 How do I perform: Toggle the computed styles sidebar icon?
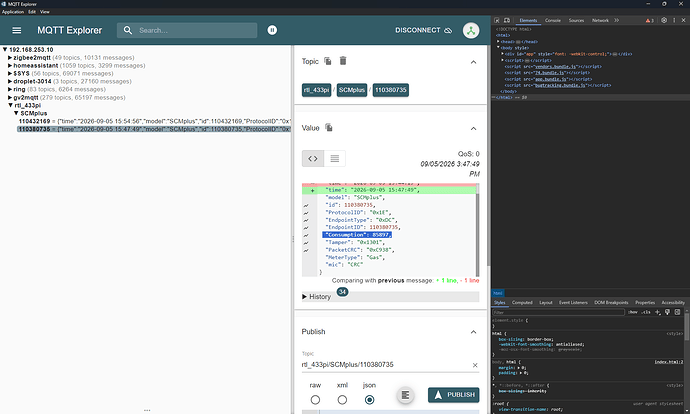(677, 312)
